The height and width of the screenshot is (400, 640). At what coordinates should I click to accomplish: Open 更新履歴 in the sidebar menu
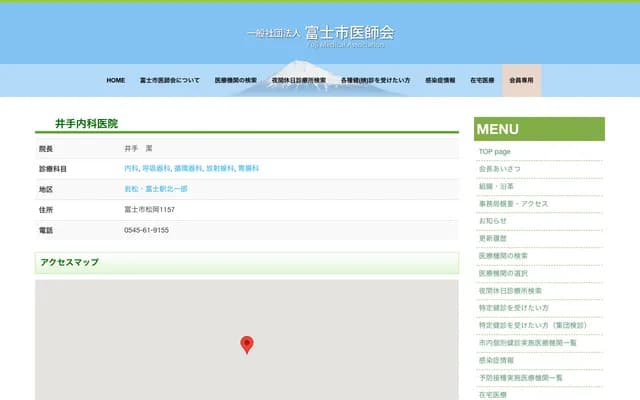click(x=493, y=239)
